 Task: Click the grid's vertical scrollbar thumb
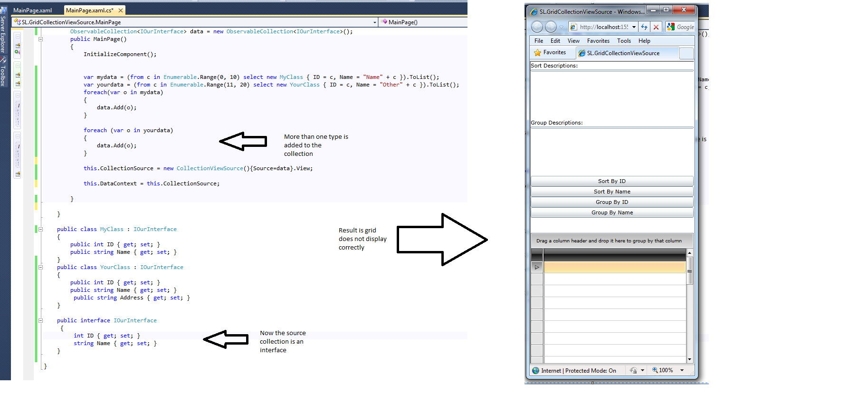click(689, 270)
